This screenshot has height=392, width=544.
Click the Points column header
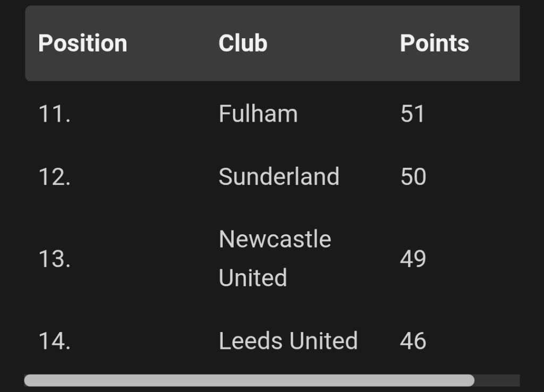tap(435, 44)
